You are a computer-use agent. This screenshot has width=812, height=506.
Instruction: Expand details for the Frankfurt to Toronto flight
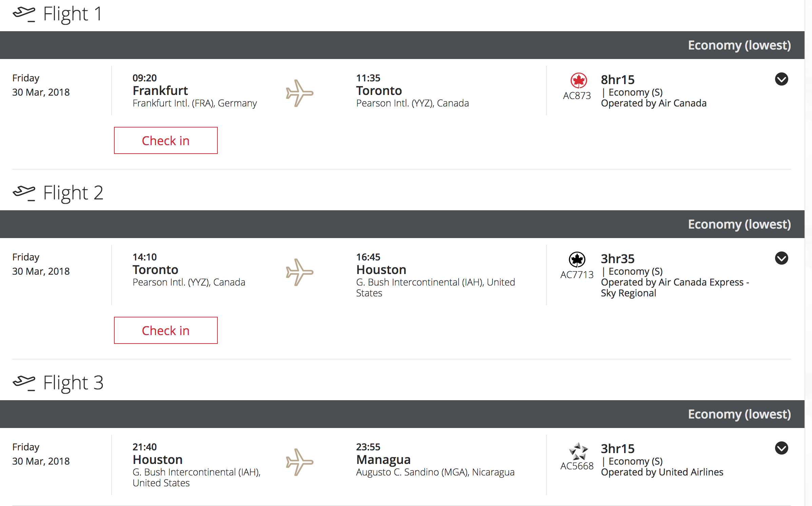(781, 79)
